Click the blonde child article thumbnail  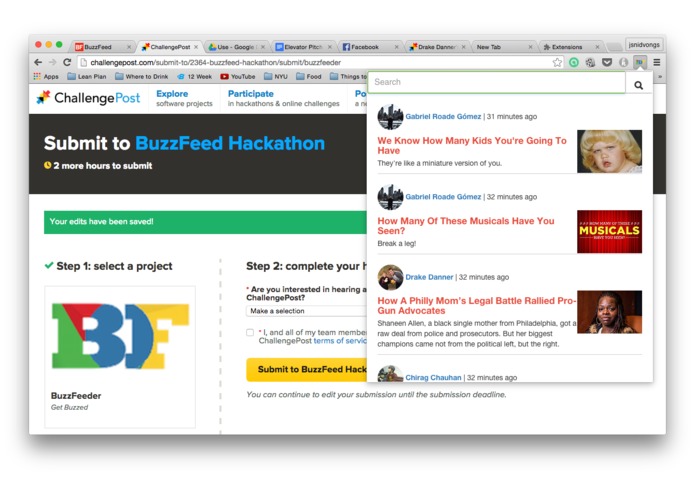pos(609,151)
